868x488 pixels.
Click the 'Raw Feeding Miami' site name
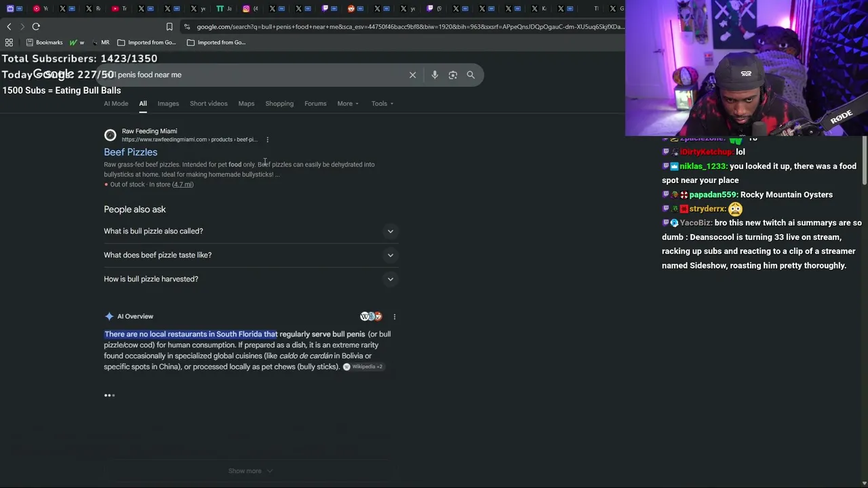pos(149,131)
